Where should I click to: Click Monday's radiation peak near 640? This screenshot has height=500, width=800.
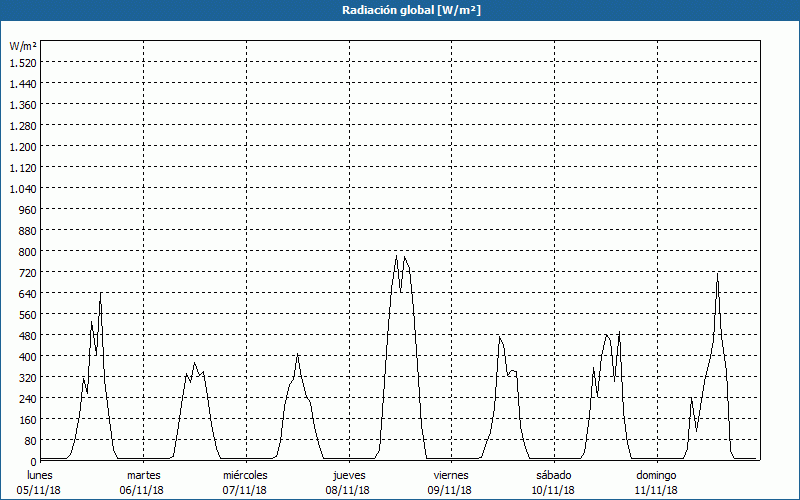click(101, 293)
